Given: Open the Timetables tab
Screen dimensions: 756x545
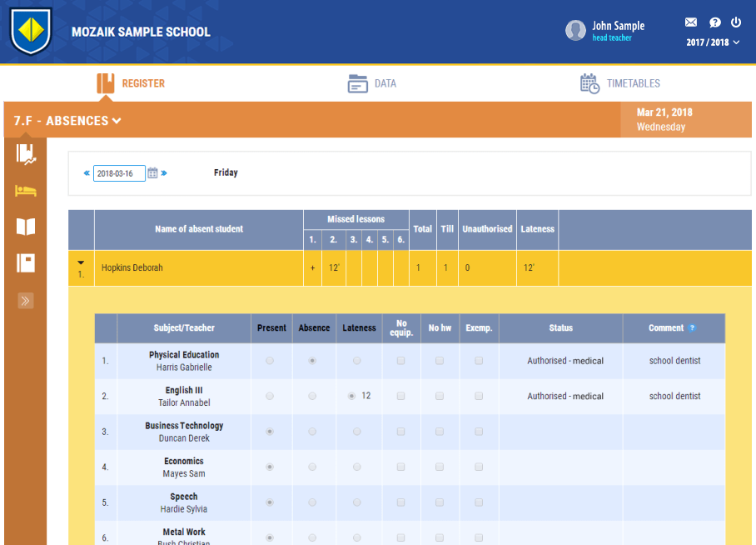Looking at the screenshot, I should click(x=620, y=83).
